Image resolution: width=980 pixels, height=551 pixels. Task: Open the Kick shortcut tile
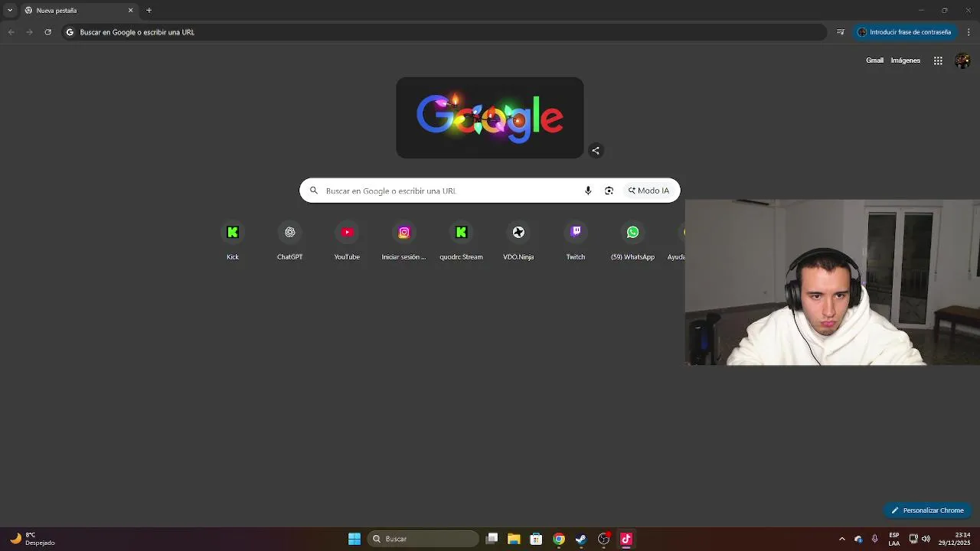(233, 241)
